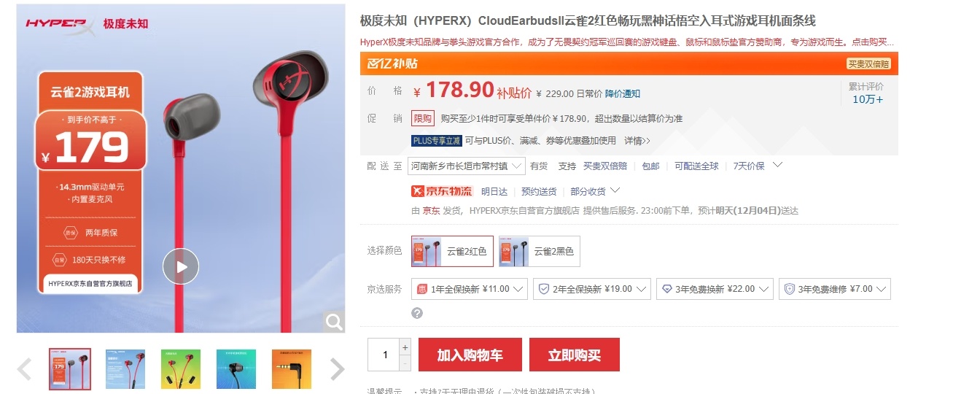Increase quantity with the plus button

405,347
